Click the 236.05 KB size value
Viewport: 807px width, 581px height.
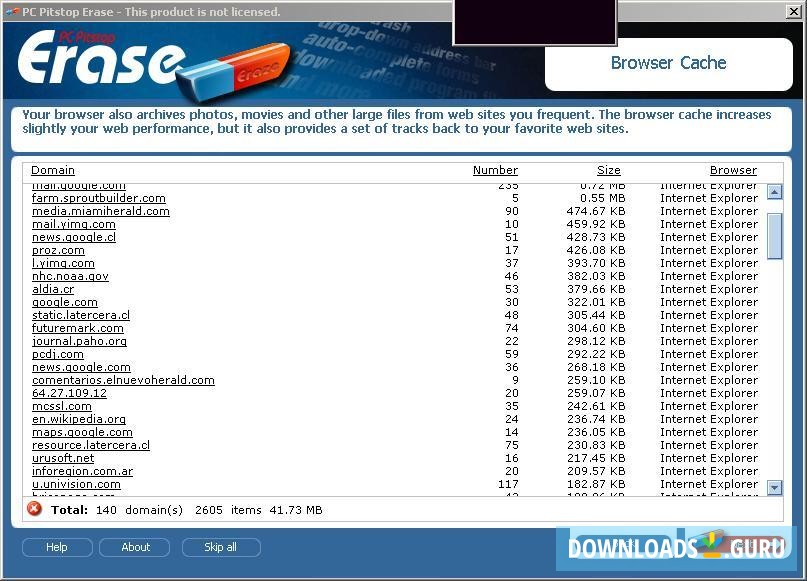pyautogui.click(x=596, y=432)
